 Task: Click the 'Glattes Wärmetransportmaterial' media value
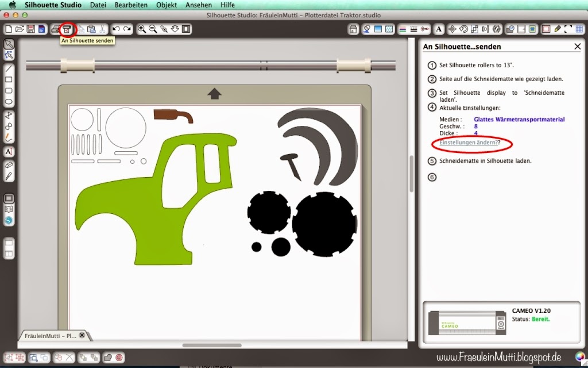pyautogui.click(x=519, y=120)
